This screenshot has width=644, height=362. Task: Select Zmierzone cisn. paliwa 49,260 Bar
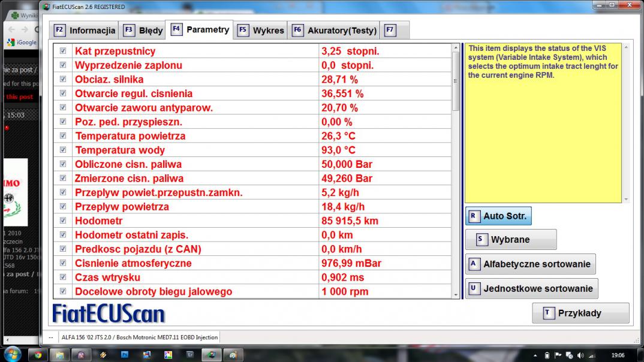tap(347, 179)
